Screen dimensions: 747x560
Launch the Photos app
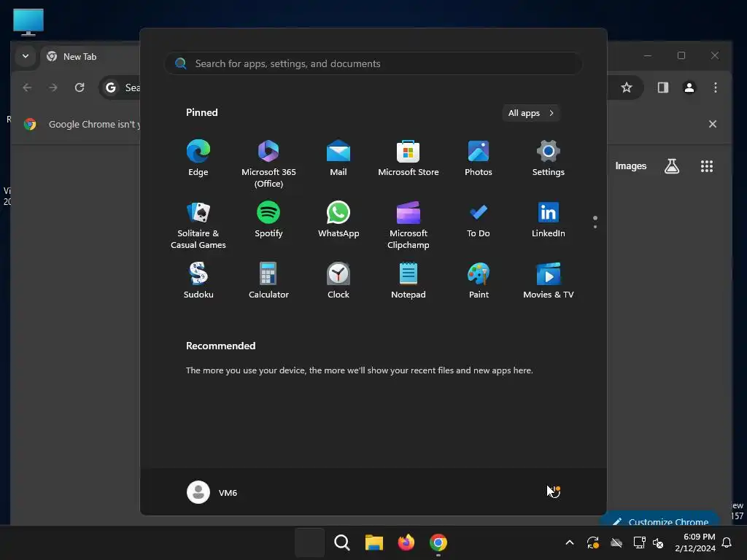pos(479,158)
